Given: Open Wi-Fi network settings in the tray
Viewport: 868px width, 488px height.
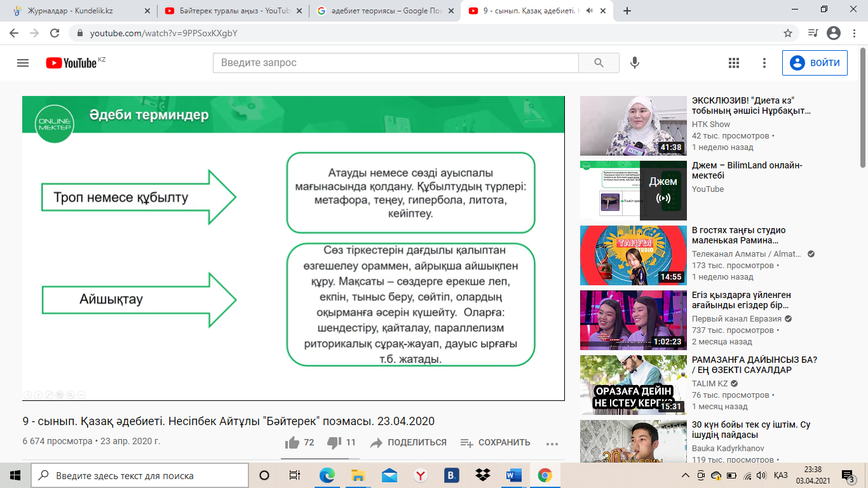Looking at the screenshot, I should pyautogui.click(x=747, y=475).
